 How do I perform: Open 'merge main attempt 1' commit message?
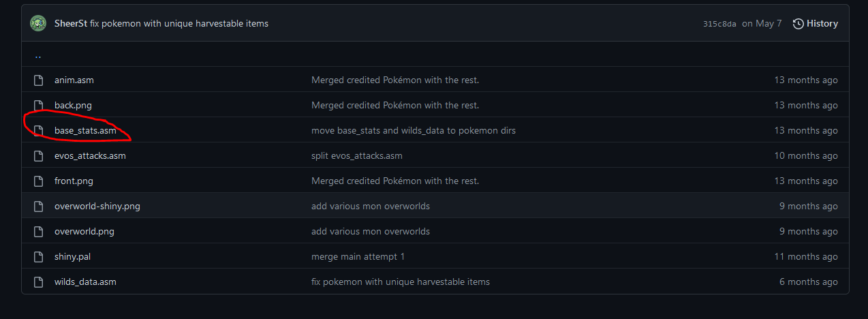[x=358, y=256]
